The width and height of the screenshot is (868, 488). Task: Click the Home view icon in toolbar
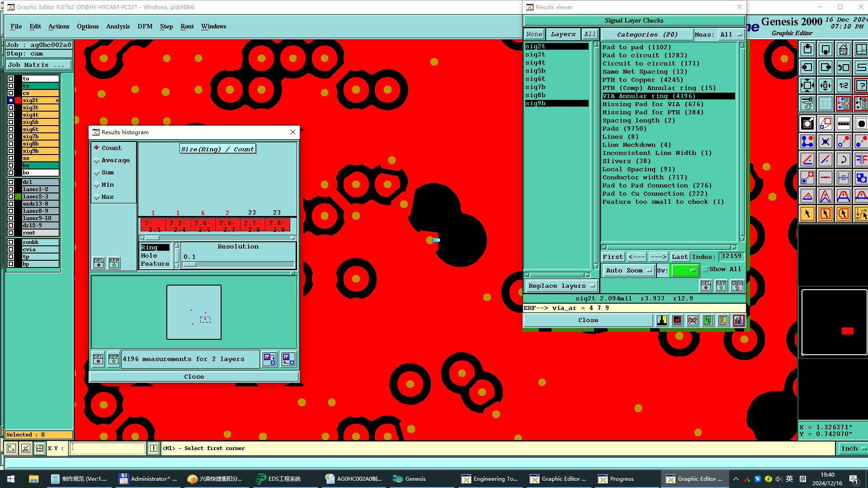843,49
